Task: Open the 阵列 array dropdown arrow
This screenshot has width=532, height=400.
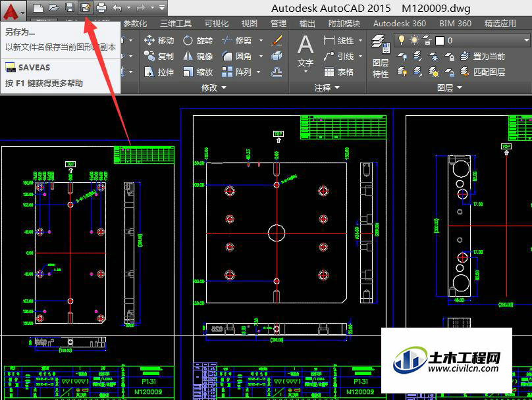Action: [259, 72]
